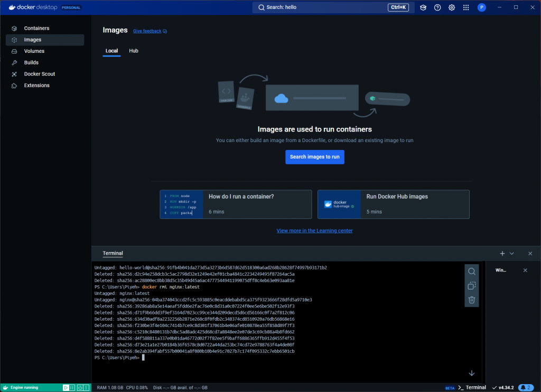
Task: Click the Engine running status
Action: point(24,388)
